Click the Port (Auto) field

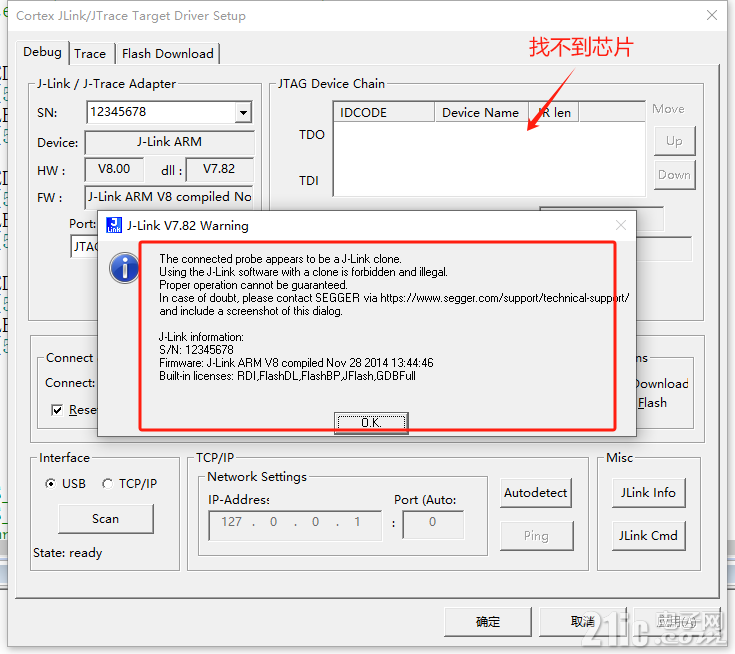point(433,525)
